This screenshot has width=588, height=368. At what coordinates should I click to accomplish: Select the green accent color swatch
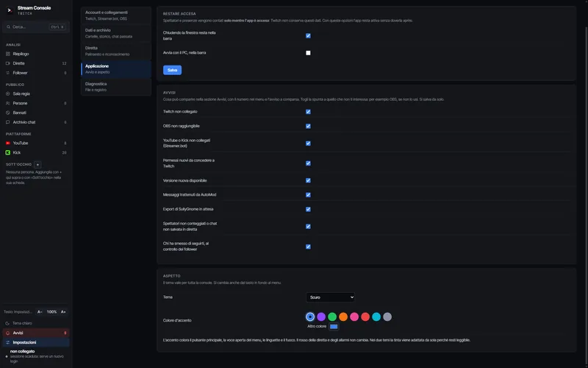pyautogui.click(x=332, y=316)
